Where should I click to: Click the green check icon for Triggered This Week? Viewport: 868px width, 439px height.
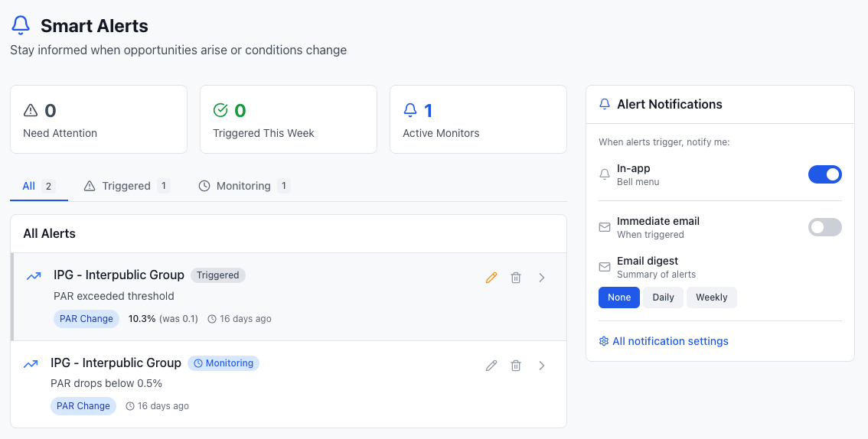tap(220, 111)
